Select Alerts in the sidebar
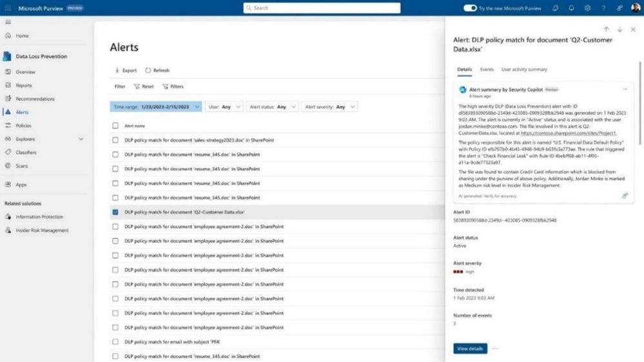 click(22, 112)
